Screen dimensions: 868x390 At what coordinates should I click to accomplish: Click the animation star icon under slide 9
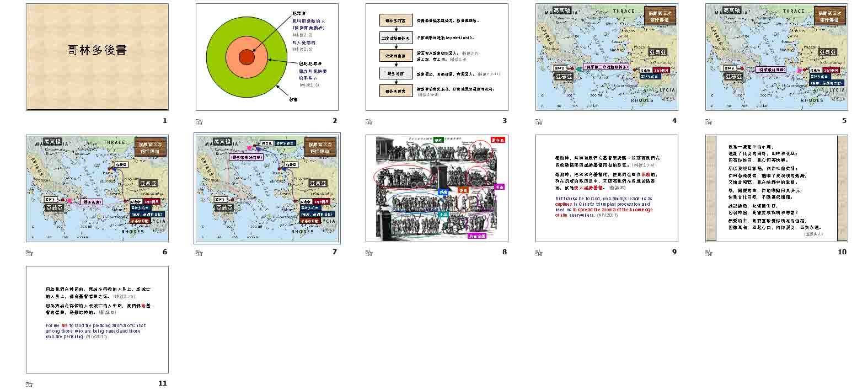[x=539, y=253]
